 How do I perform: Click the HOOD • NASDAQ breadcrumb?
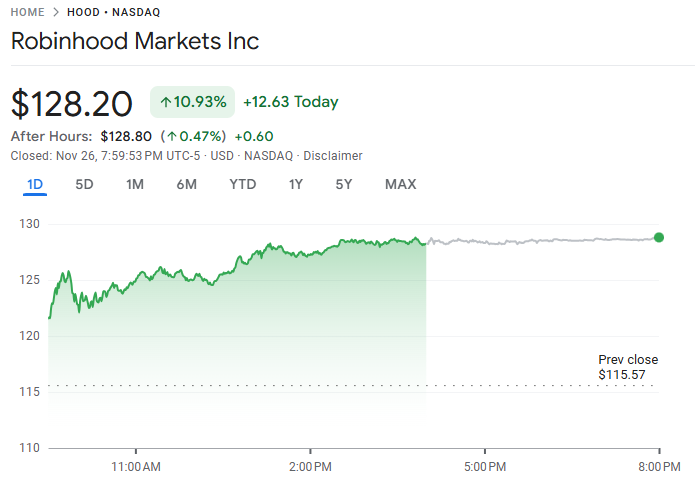point(113,12)
